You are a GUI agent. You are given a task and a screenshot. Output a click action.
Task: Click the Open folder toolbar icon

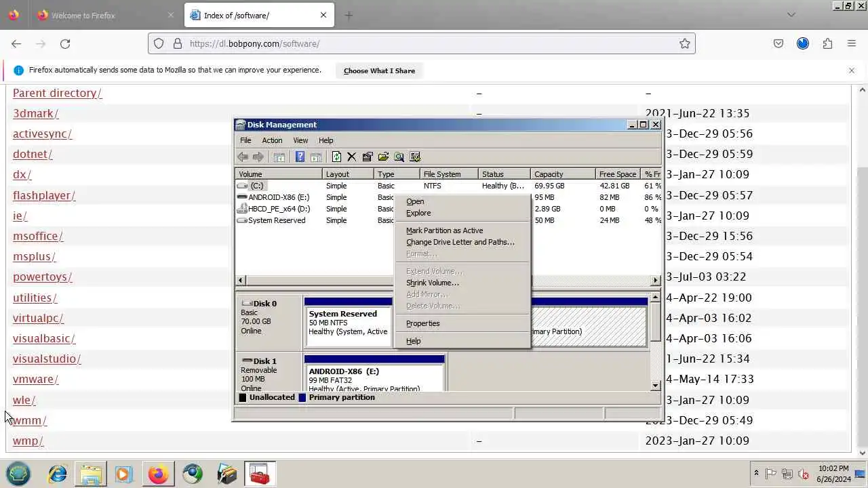click(383, 157)
